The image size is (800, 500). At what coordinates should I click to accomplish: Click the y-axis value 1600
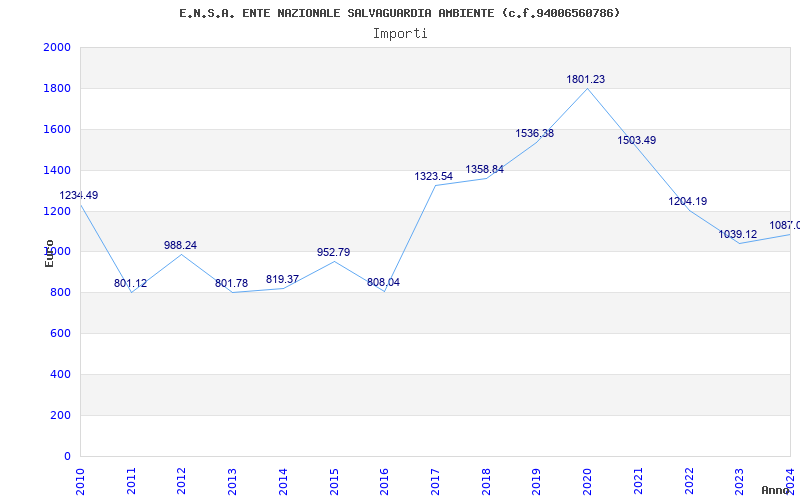coord(57,129)
